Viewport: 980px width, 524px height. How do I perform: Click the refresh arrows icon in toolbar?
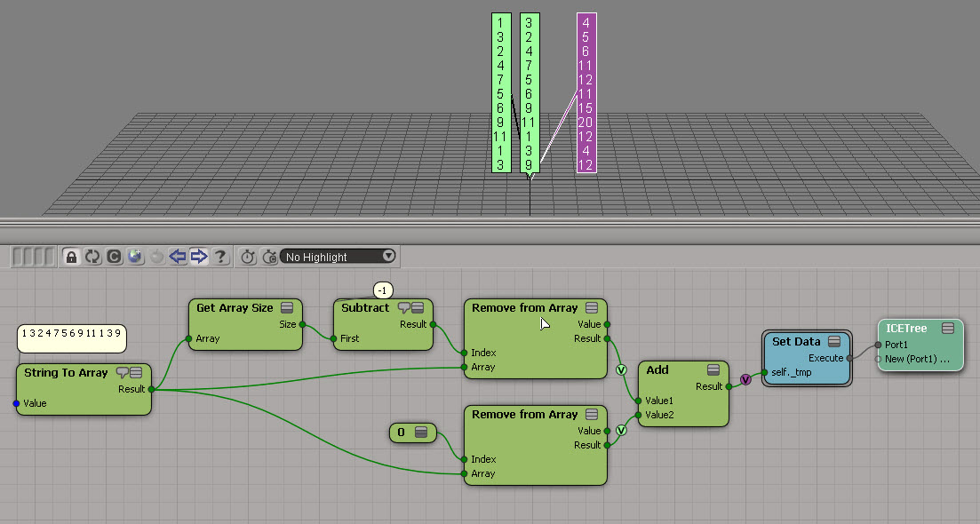click(x=92, y=257)
